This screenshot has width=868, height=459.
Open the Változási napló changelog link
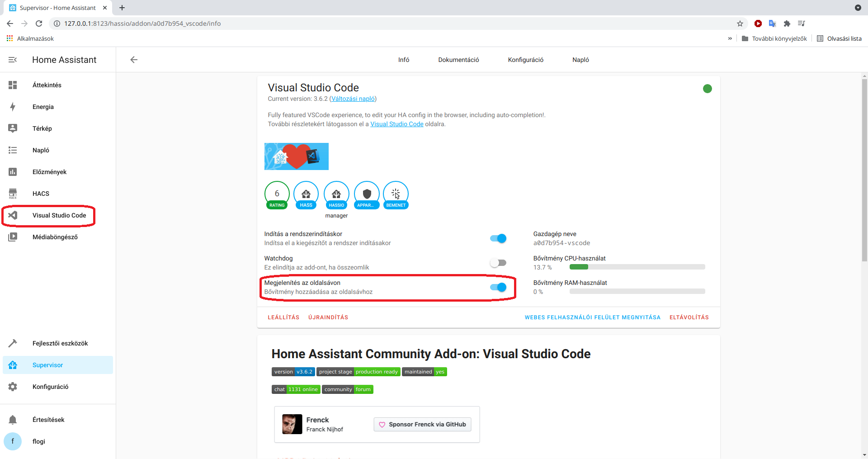point(353,99)
